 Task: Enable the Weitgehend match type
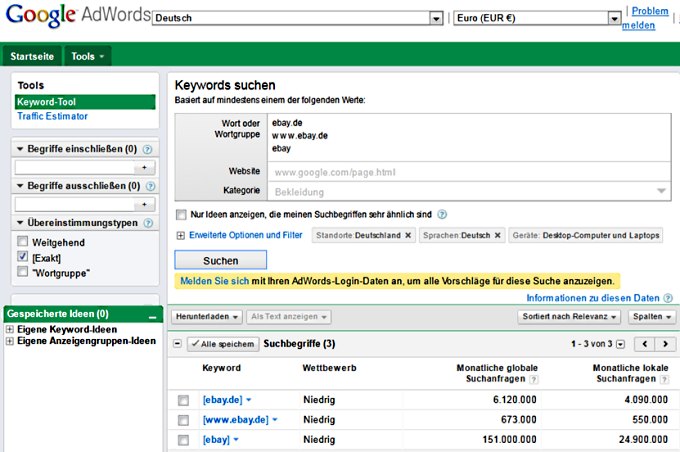[23, 241]
